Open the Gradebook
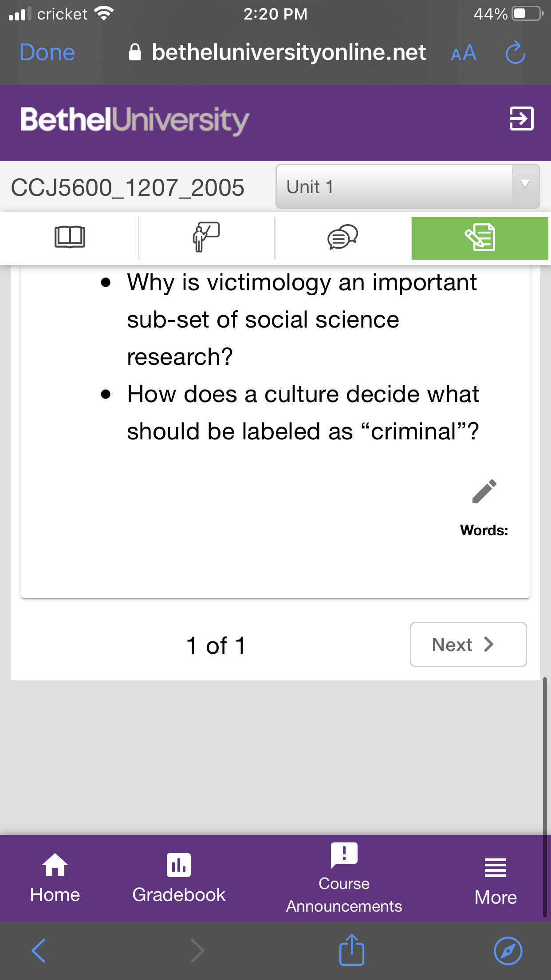This screenshot has height=980, width=551. pyautogui.click(x=179, y=878)
